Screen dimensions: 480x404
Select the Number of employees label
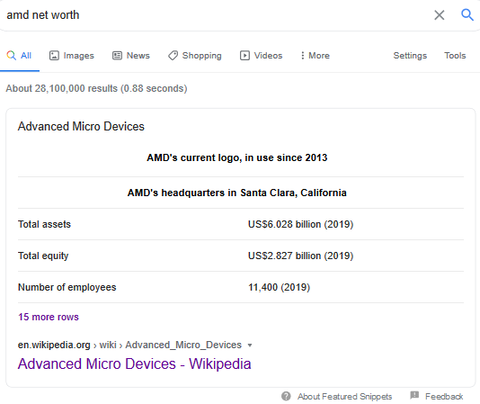[x=67, y=287]
